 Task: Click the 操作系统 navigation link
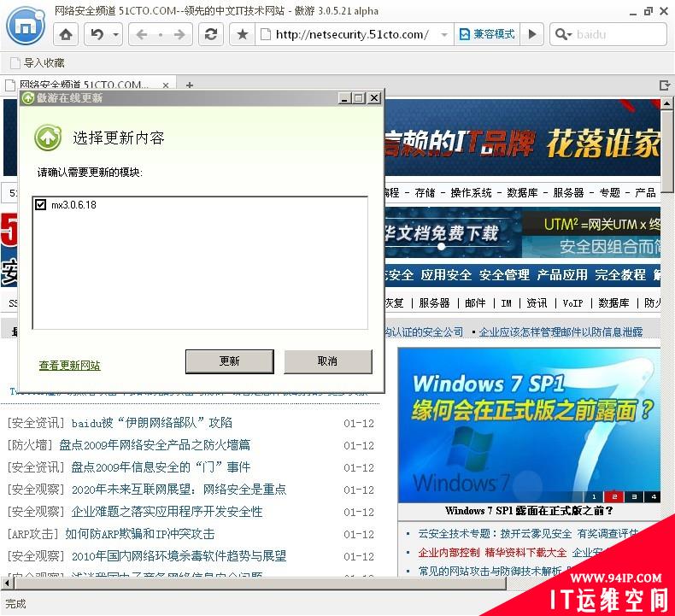pos(471,192)
